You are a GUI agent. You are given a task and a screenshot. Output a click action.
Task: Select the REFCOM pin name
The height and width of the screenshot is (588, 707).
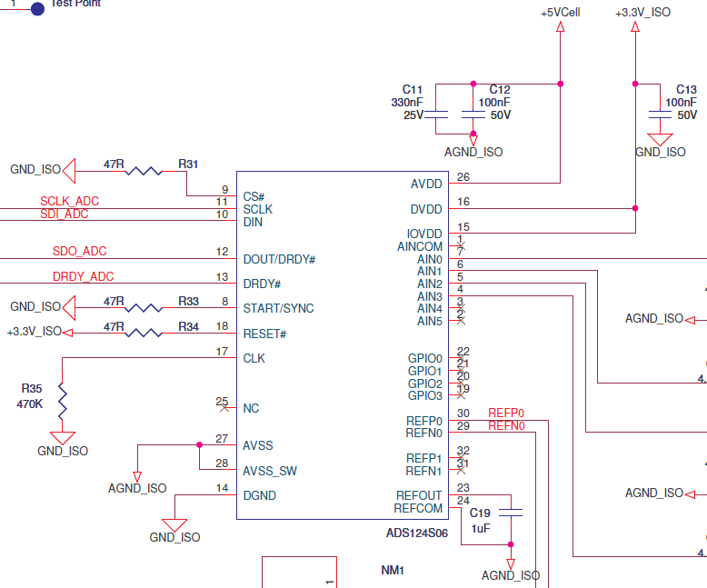click(x=418, y=508)
